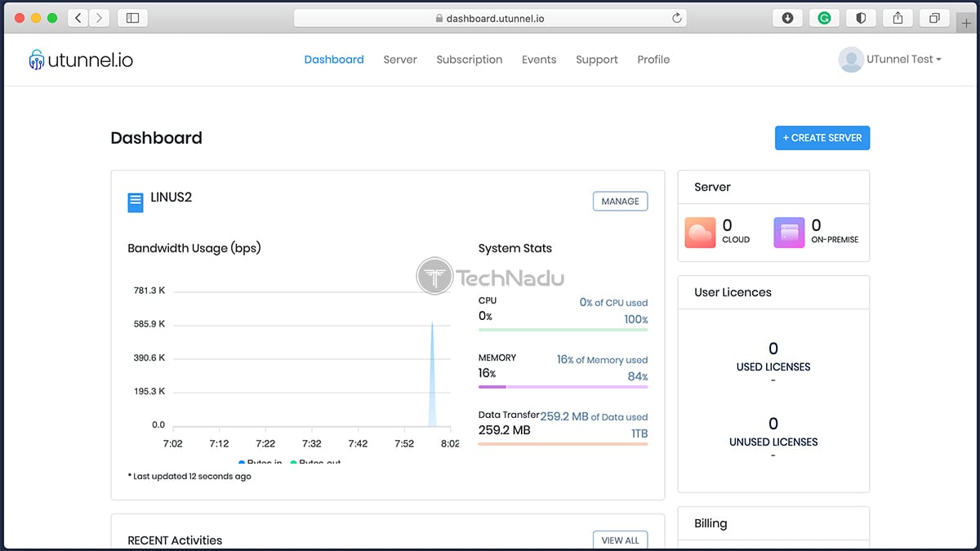Open the Server nav tab
The height and width of the screenshot is (551, 980).
pos(400,60)
